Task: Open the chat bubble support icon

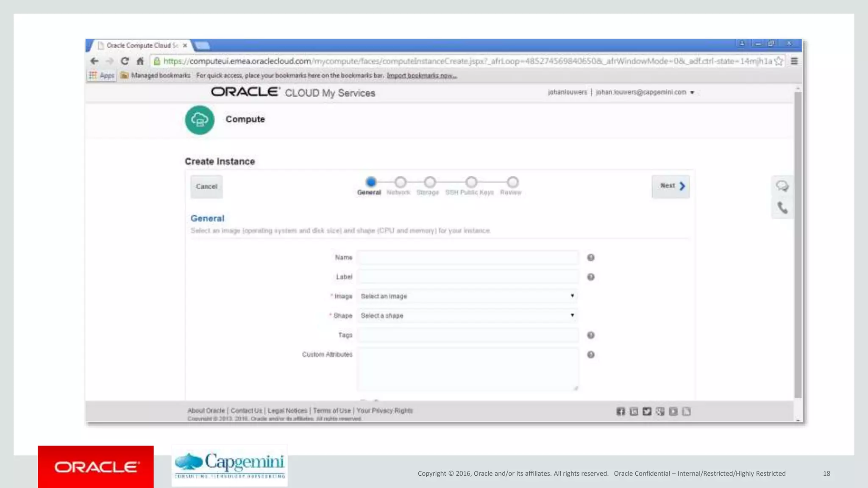Action: coord(782,186)
